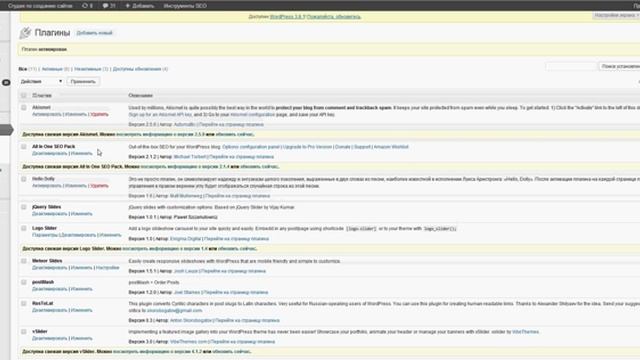Screen dimensions: 640x360
Task: Select the Meteor Slides plugin name
Action: click(47, 261)
